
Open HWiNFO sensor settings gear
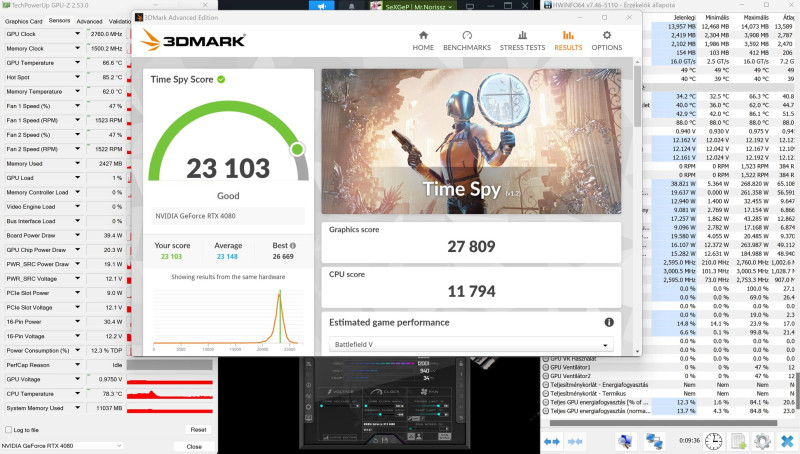pos(762,441)
